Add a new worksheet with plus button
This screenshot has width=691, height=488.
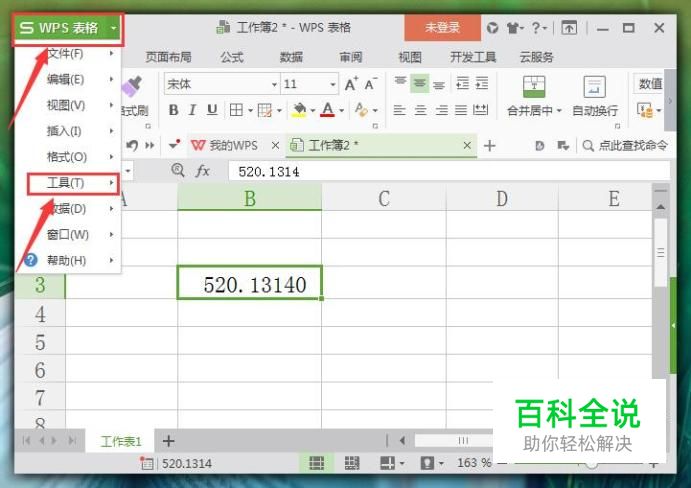coord(168,440)
